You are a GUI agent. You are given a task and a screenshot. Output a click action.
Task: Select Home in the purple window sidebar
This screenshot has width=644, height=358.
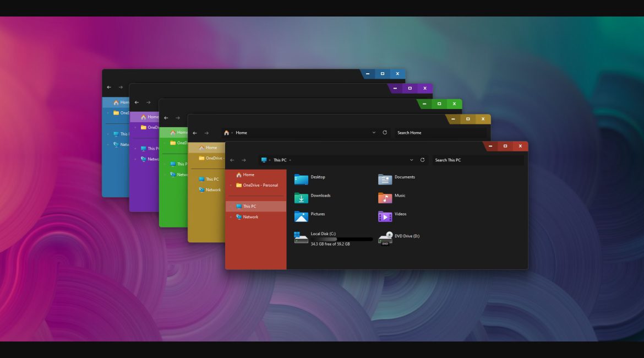coord(145,117)
